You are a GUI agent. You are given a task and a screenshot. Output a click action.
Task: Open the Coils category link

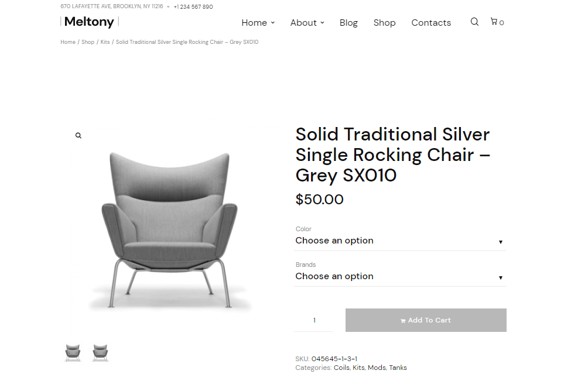click(x=341, y=368)
